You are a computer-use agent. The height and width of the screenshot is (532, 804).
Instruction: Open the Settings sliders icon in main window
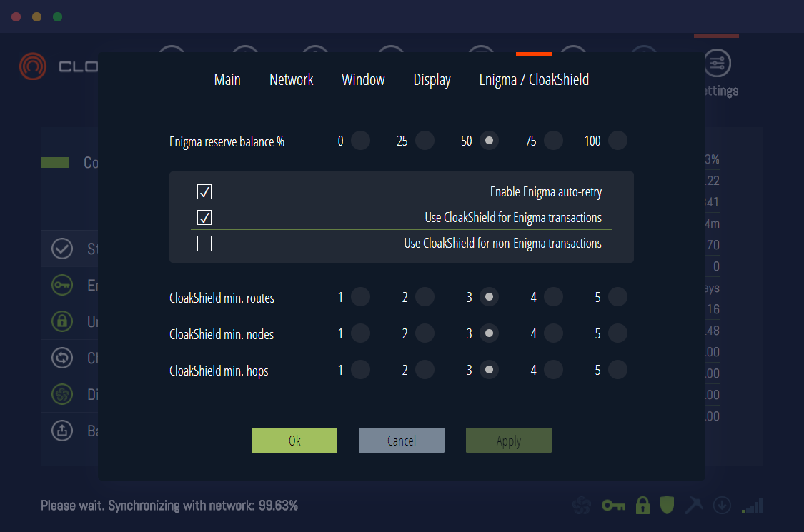pyautogui.click(x=717, y=63)
